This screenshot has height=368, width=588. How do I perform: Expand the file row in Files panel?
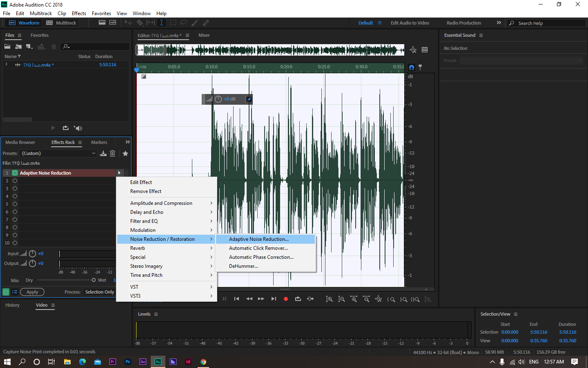coord(6,65)
